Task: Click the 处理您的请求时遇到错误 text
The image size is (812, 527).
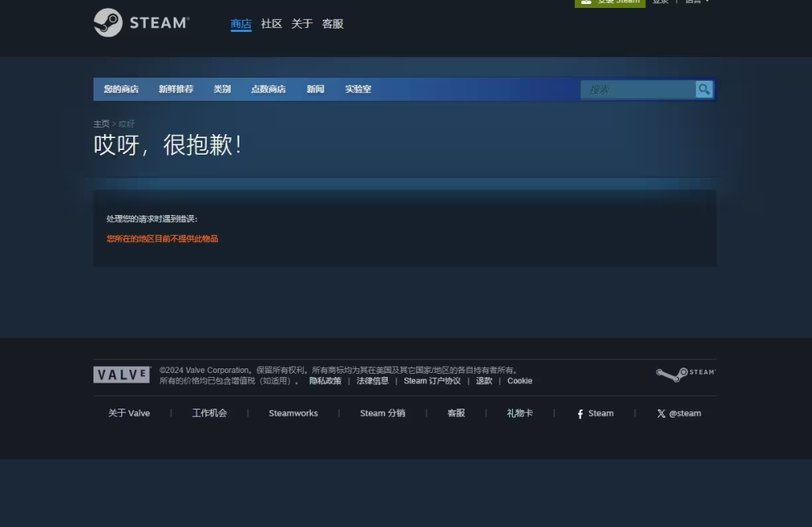Action: [151, 219]
